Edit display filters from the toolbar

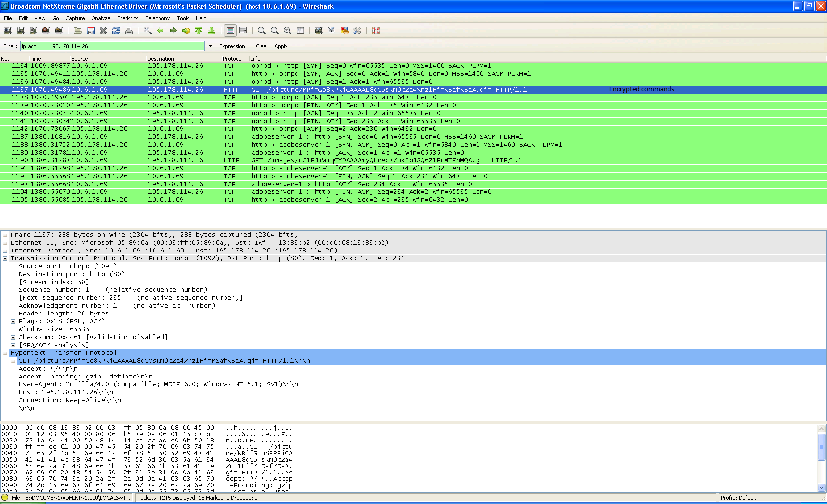click(x=332, y=31)
